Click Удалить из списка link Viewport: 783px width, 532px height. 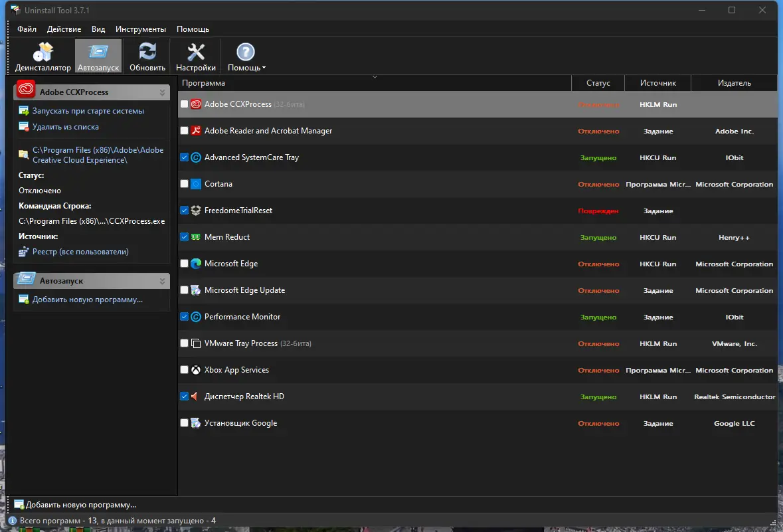(66, 127)
